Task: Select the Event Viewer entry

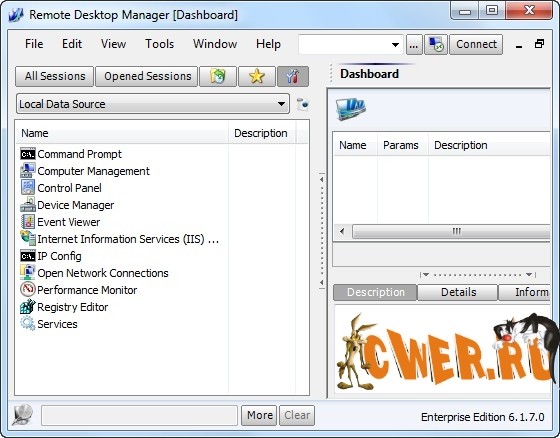Action: click(x=69, y=222)
